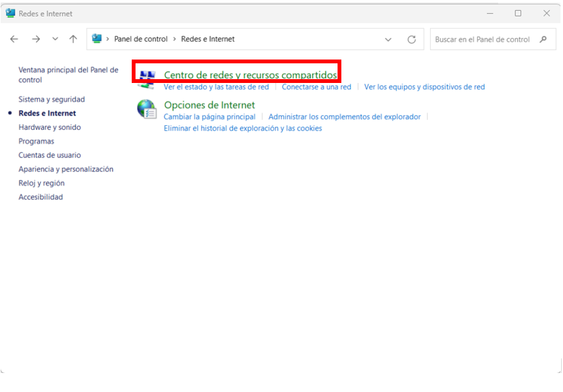The width and height of the screenshot is (563, 392).
Task: Click the Control Panel icon in address bar
Action: coord(97,39)
